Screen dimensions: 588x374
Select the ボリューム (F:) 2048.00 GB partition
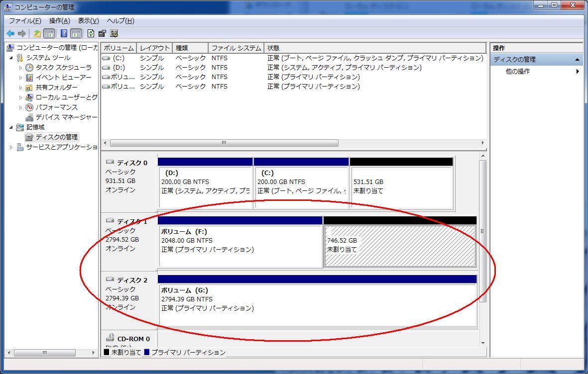pyautogui.click(x=240, y=242)
